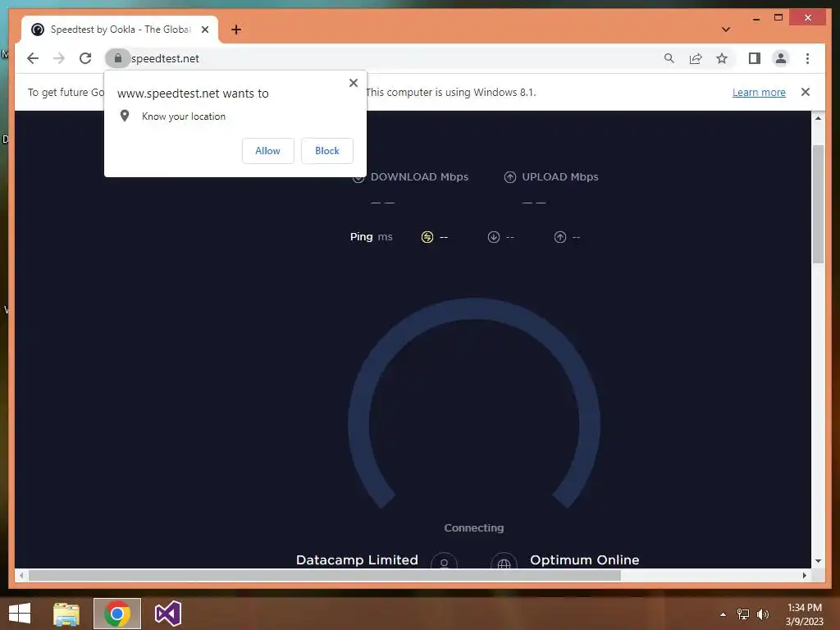Toggle the Chrome side panel
The width and height of the screenshot is (840, 630).
click(755, 58)
